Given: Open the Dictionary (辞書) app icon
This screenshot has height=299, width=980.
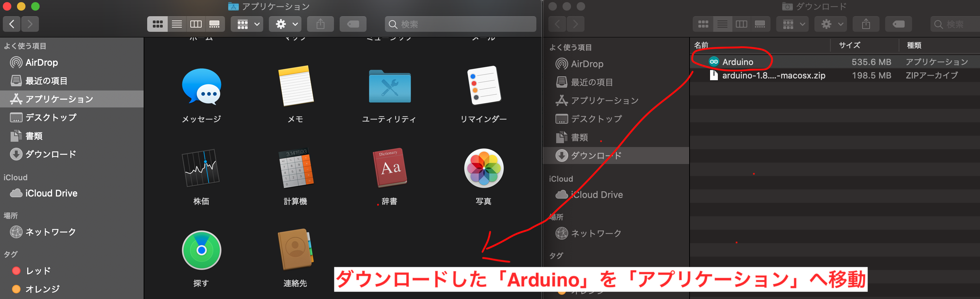Looking at the screenshot, I should point(390,168).
